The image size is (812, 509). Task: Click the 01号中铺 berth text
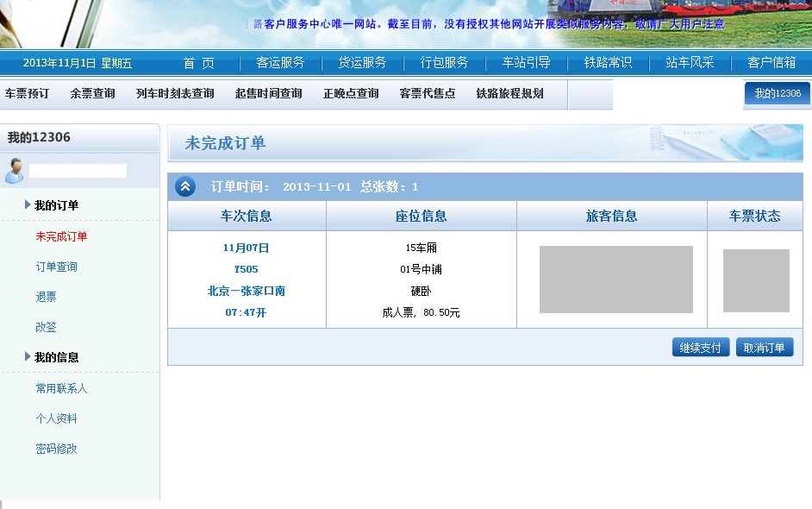click(421, 269)
